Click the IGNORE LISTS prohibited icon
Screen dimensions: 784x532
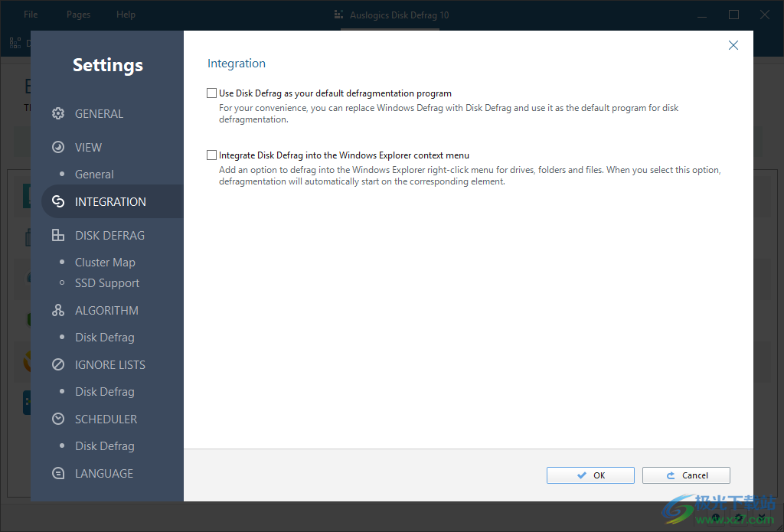point(58,364)
